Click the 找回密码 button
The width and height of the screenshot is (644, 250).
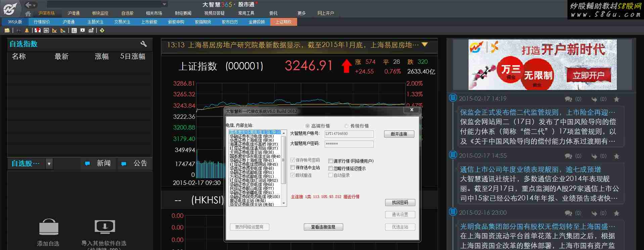tap(400, 203)
